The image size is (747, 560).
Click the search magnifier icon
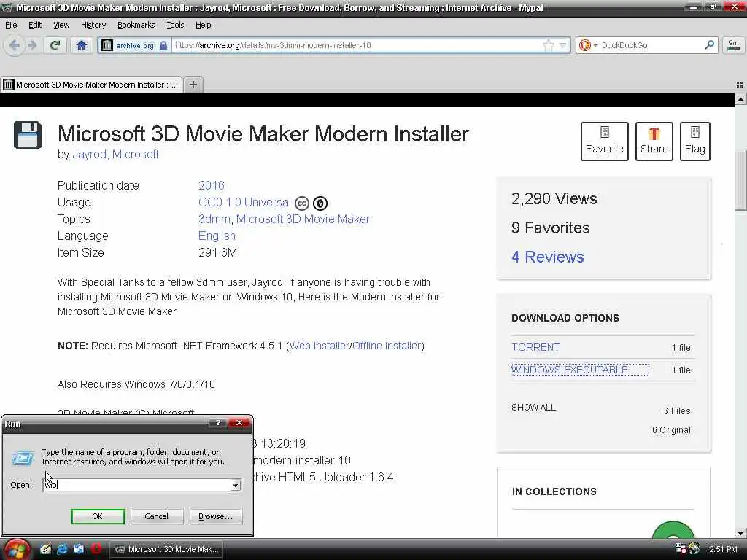click(x=709, y=44)
